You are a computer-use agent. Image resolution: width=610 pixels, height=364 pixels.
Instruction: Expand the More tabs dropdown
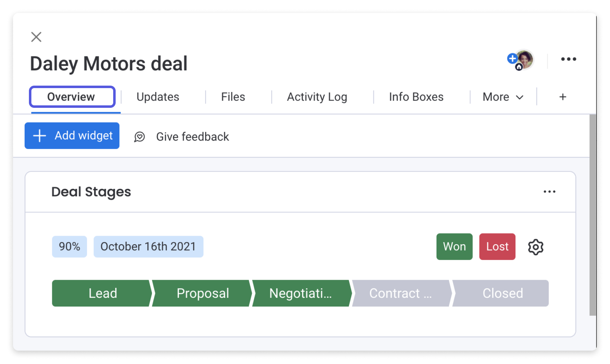[x=503, y=97]
